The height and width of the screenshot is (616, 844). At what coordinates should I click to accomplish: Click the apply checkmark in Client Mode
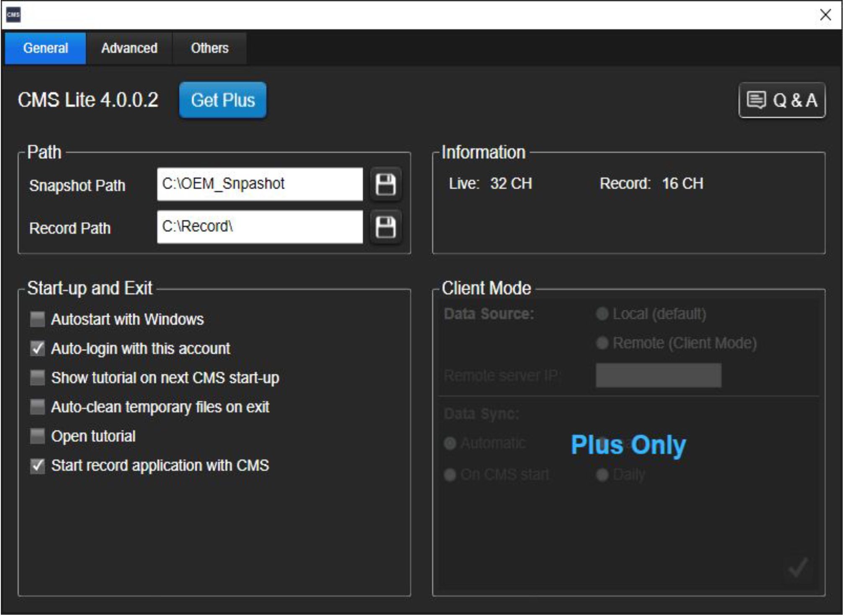[x=798, y=568]
